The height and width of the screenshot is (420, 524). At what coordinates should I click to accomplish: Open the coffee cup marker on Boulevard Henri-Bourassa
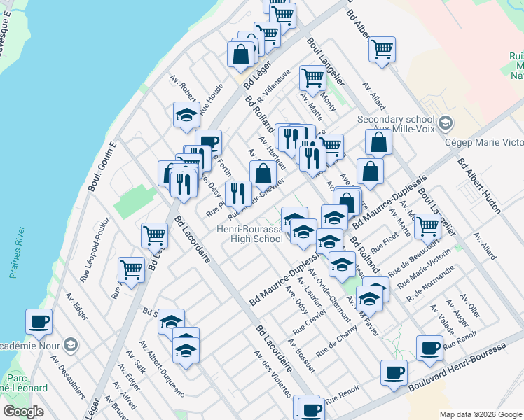pos(394,374)
